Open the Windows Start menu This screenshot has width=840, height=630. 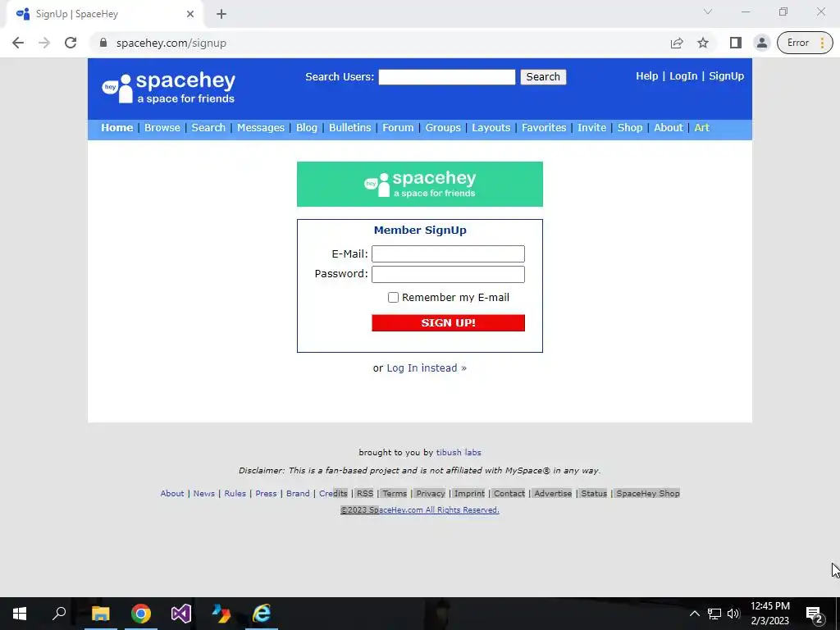pos(20,614)
